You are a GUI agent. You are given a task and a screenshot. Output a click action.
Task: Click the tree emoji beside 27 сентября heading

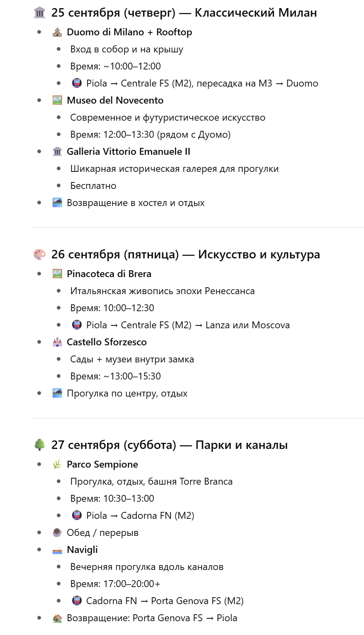point(39,445)
